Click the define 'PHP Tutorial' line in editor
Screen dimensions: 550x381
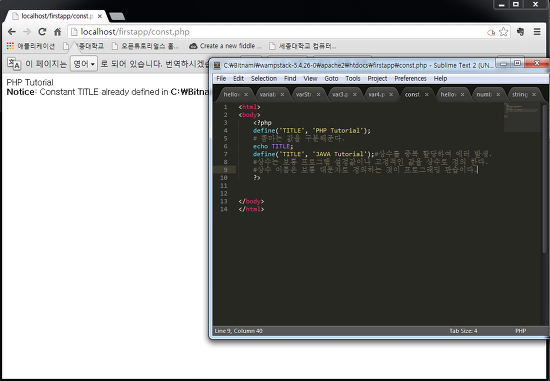[311, 131]
